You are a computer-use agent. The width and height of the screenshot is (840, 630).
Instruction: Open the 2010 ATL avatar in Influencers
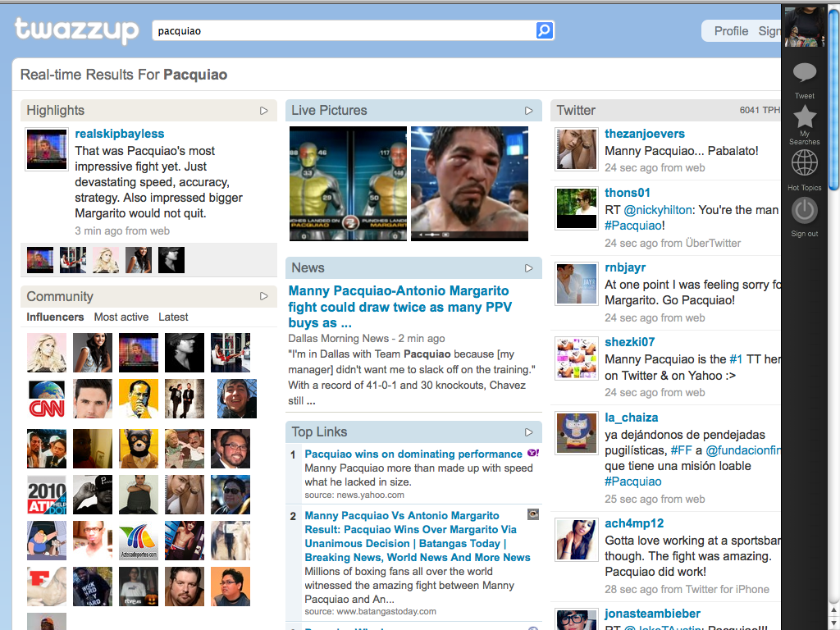47,495
